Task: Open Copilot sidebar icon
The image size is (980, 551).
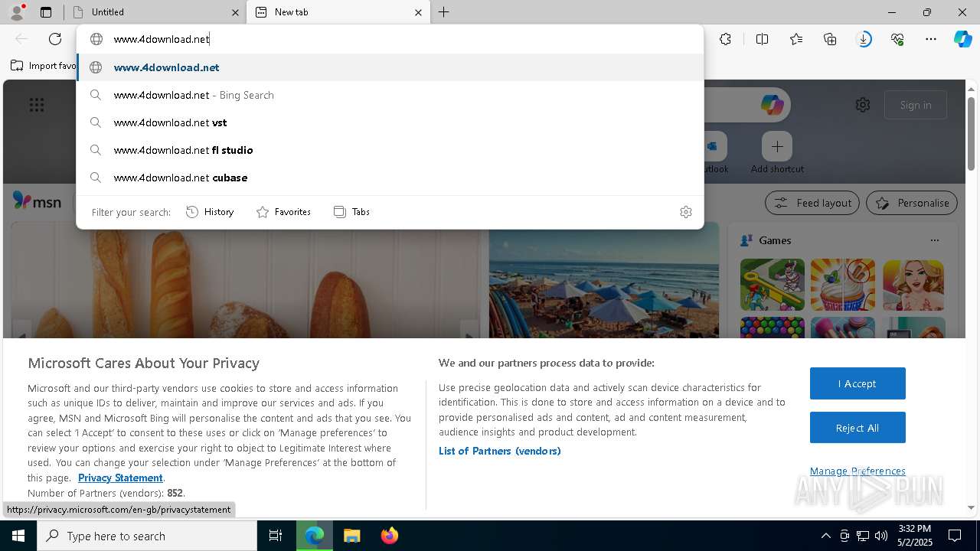Action: [x=962, y=39]
